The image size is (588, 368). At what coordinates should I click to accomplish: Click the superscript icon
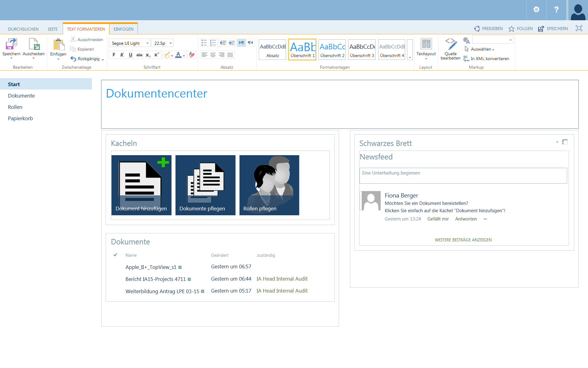pos(156,55)
